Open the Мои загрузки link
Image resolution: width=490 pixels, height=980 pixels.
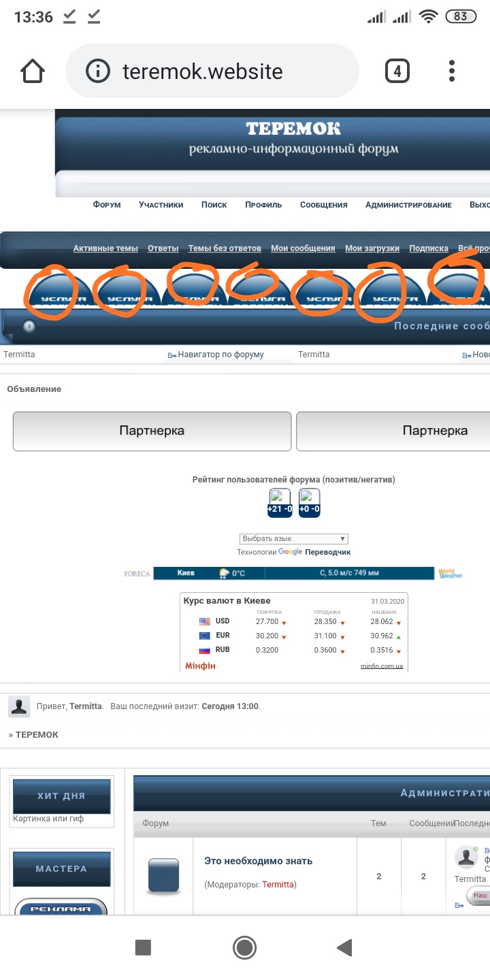point(372,248)
